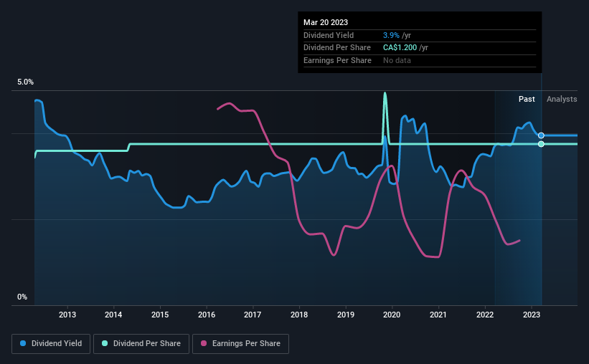This screenshot has width=589, height=364.
Task: Select the 2019 axis label
Action: coord(346,315)
